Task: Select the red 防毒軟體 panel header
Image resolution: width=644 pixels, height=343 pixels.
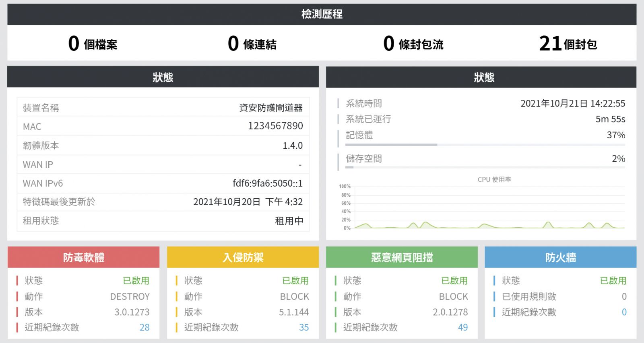Action: [x=83, y=257]
